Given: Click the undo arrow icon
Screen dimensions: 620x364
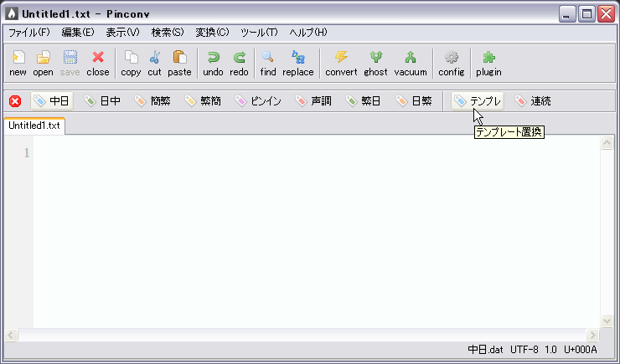Looking at the screenshot, I should (213, 63).
